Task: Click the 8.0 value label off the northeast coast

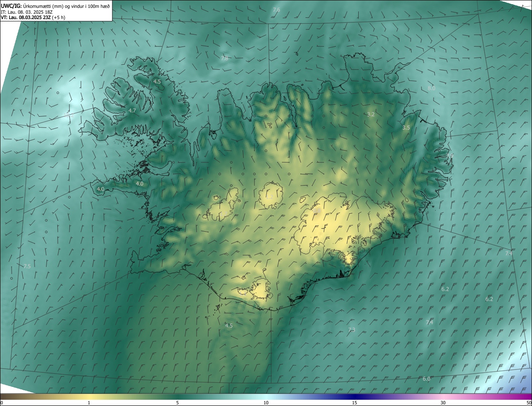Action: [x=431, y=88]
